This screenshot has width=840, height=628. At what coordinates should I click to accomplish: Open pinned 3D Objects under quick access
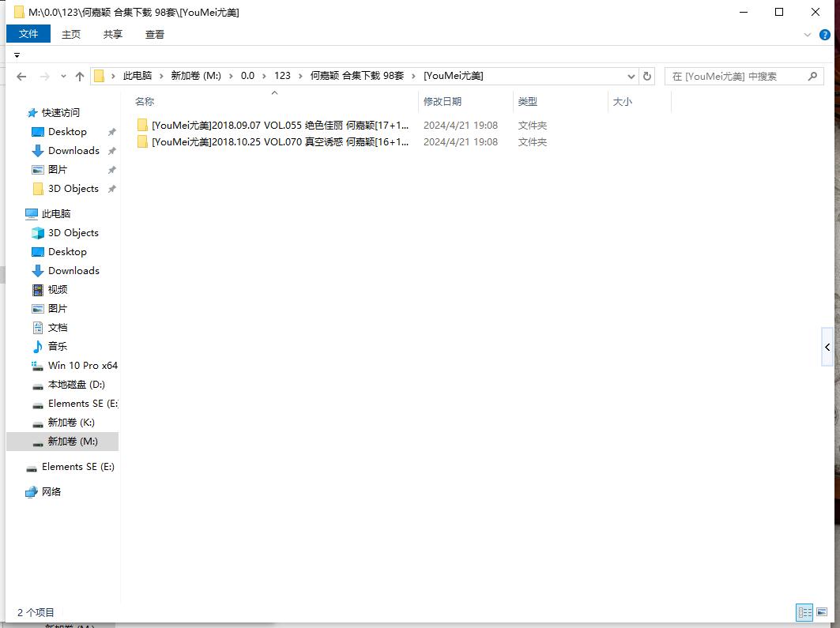(73, 189)
